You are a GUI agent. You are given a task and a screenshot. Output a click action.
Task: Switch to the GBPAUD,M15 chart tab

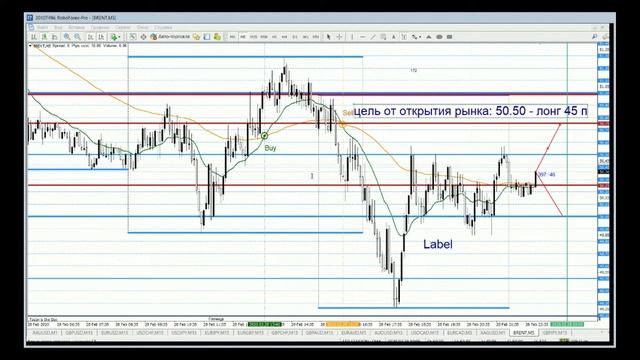[x=319, y=333]
